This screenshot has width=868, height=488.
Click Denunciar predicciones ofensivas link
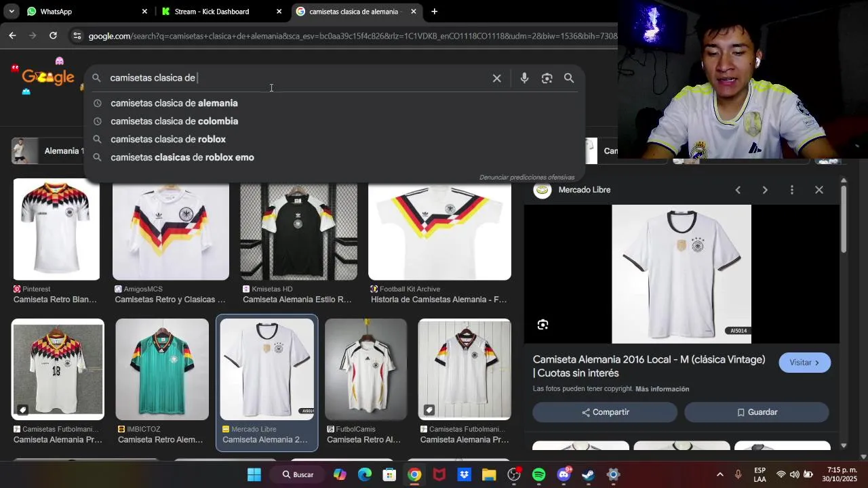tap(527, 178)
